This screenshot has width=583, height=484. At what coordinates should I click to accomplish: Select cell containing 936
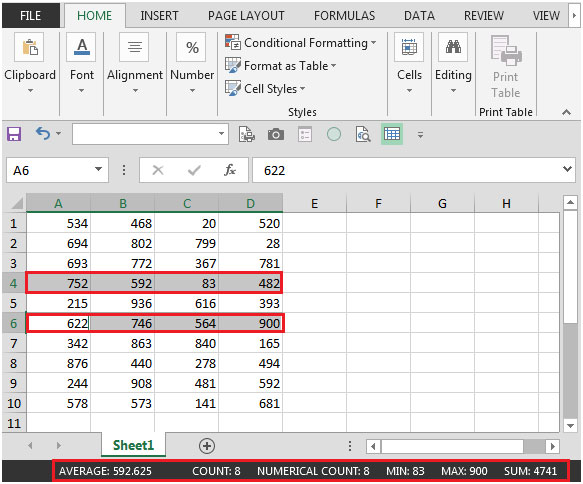click(122, 303)
